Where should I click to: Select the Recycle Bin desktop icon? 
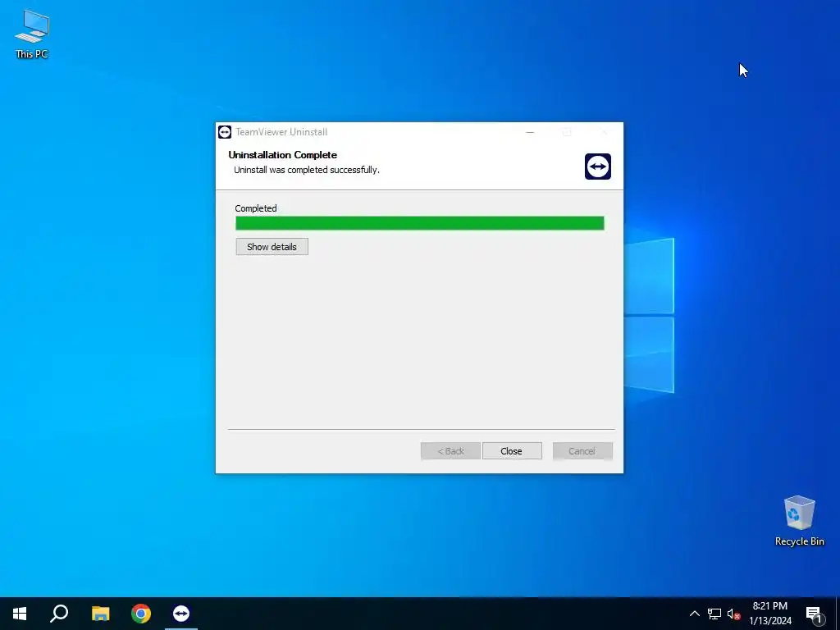click(799, 521)
